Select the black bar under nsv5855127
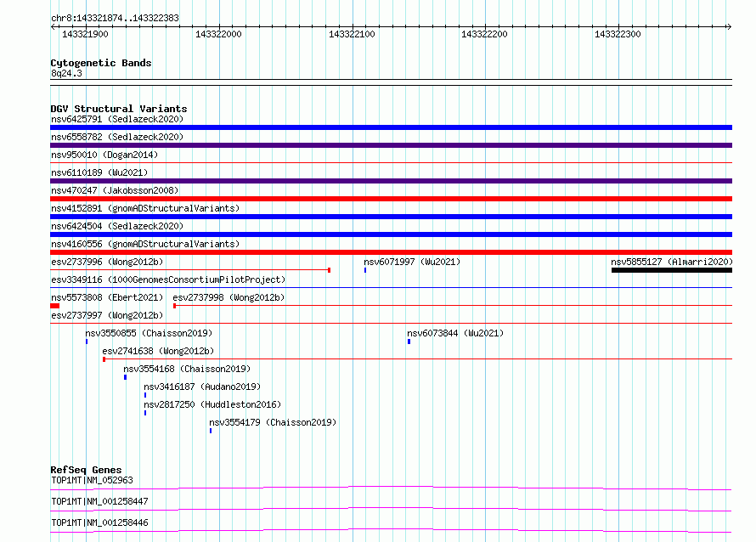The width and height of the screenshot is (756, 542). coord(672,270)
